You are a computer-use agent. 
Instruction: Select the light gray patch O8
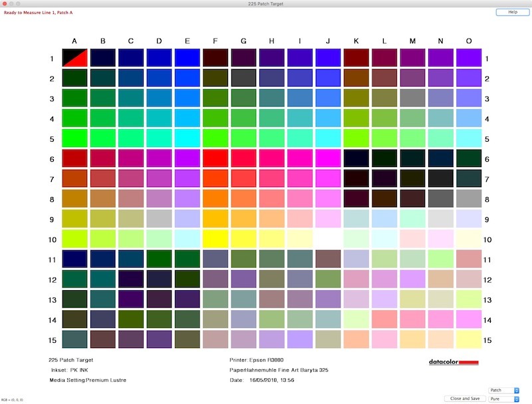tap(469, 199)
